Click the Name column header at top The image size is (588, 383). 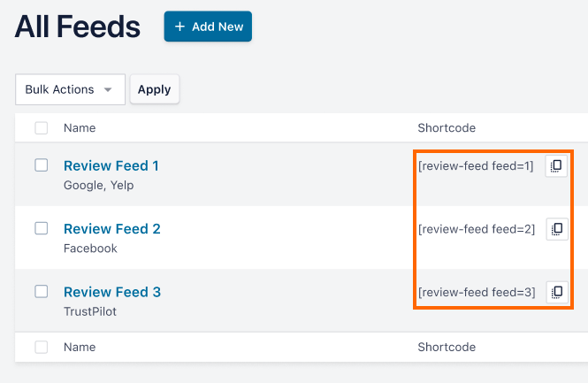point(80,128)
